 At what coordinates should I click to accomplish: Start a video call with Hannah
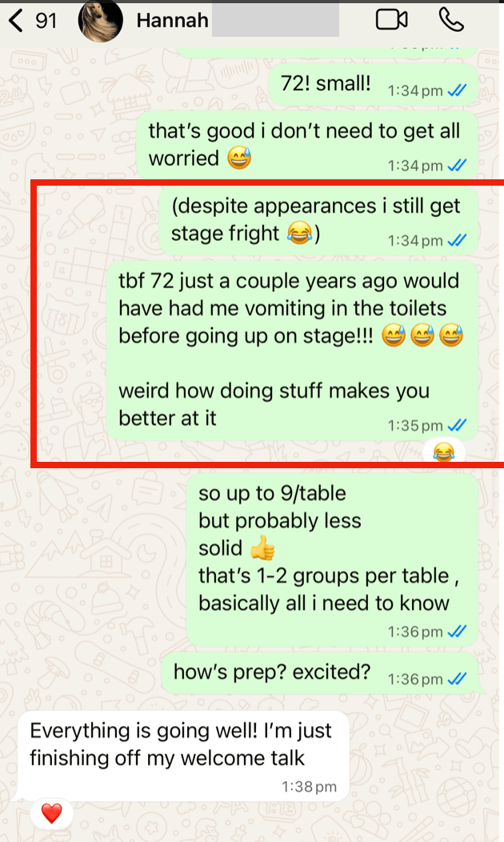[391, 20]
